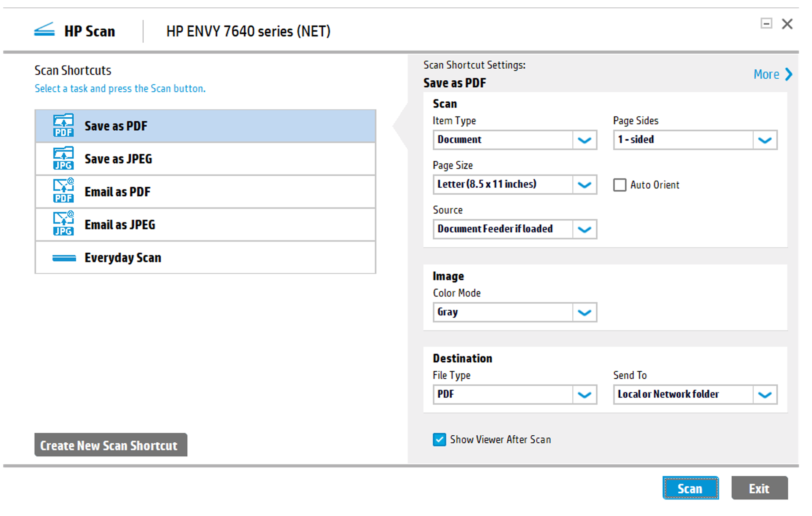Open the Page Sides dropdown
The height and width of the screenshot is (516, 812).
click(x=695, y=140)
